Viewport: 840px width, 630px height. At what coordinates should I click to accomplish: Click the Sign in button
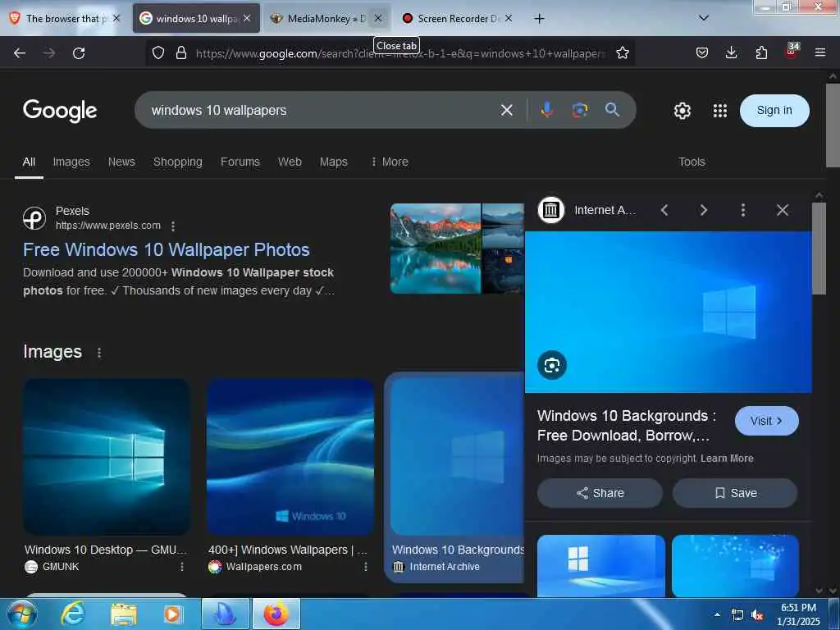point(774,111)
